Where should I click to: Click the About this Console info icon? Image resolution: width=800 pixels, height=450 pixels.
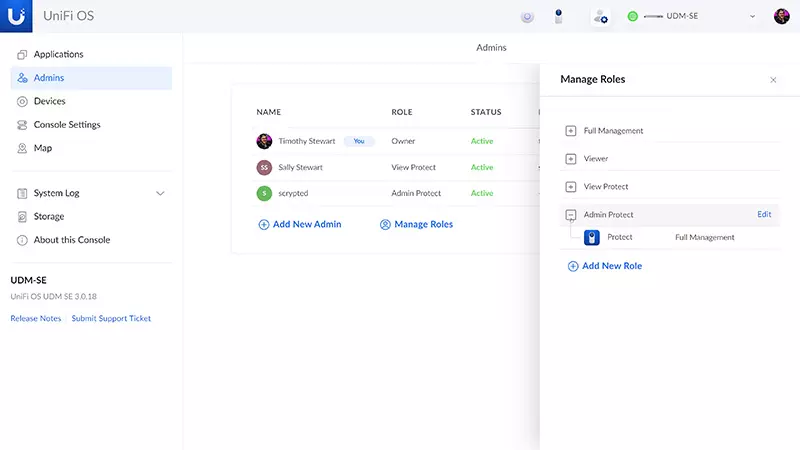[x=22, y=240]
